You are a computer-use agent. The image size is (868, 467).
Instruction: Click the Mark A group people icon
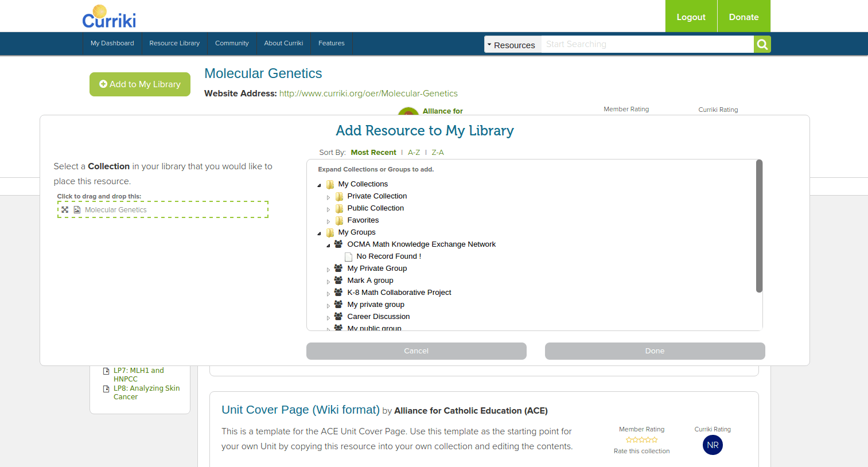338,280
